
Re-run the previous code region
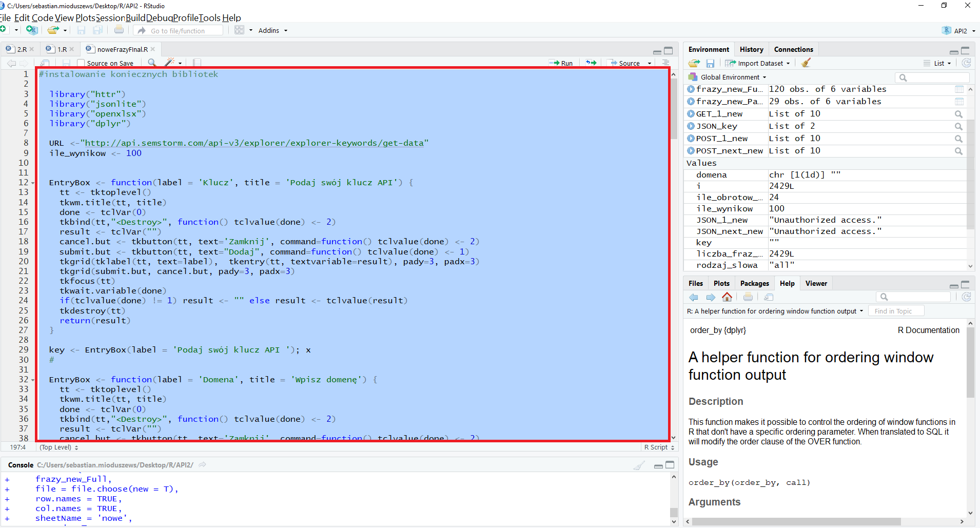pos(592,63)
